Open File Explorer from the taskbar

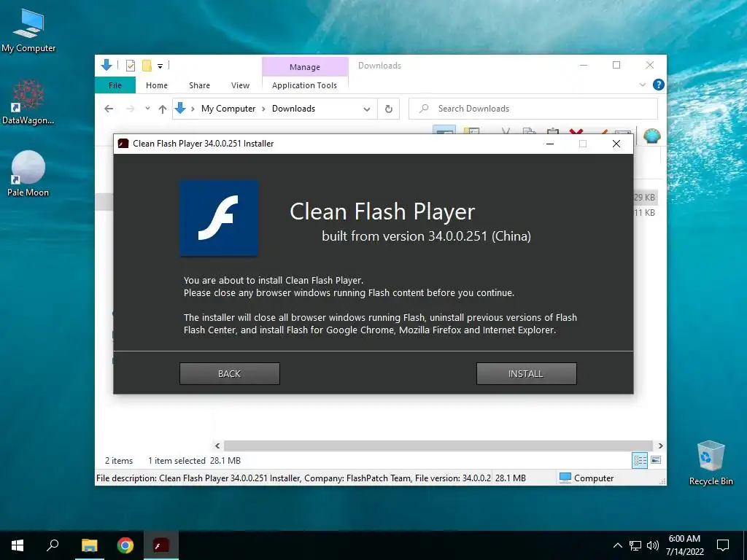point(90,545)
